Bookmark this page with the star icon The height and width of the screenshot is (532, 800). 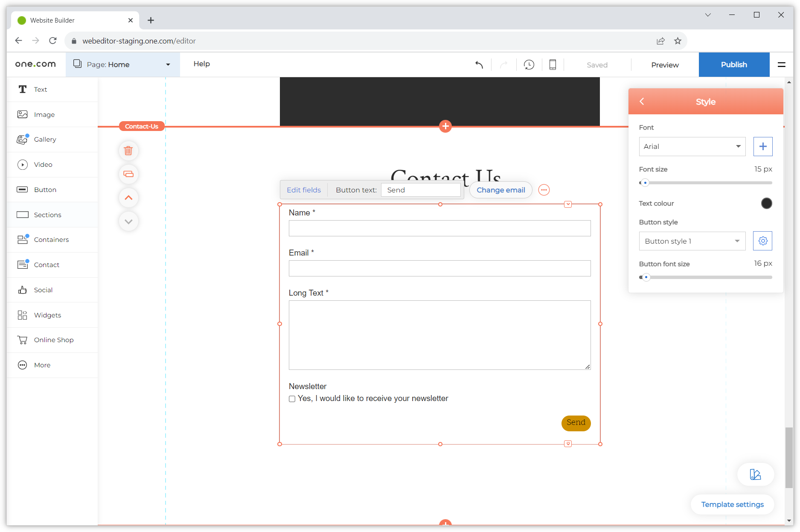click(678, 41)
